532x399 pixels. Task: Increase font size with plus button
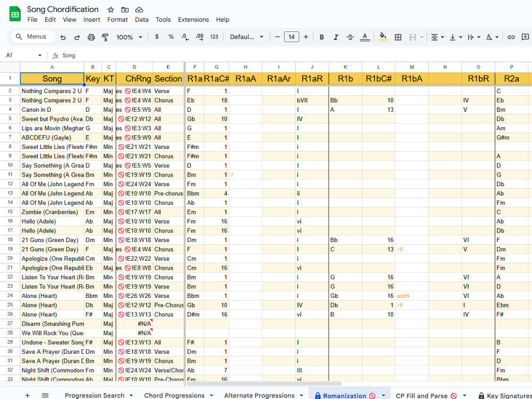(x=306, y=37)
